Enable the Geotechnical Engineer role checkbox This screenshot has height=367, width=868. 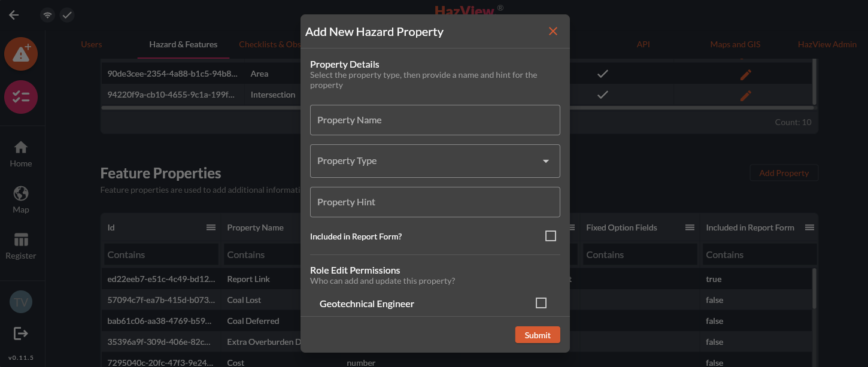(x=541, y=304)
